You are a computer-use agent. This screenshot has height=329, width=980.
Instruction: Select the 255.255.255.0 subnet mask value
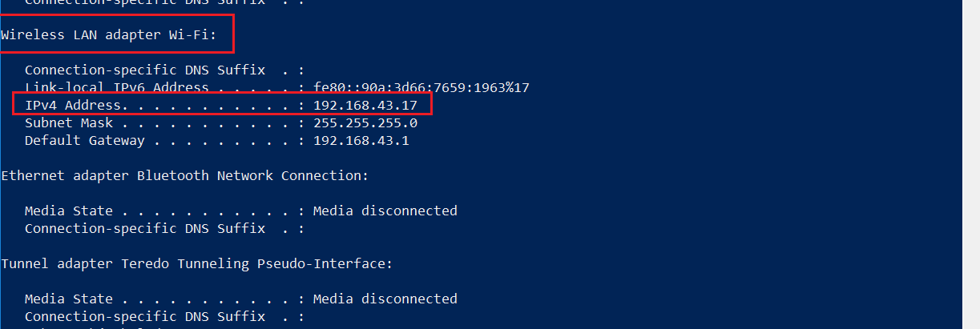click(365, 123)
